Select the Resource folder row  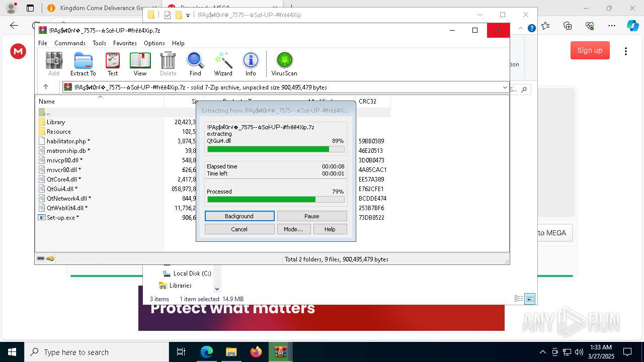[59, 132]
